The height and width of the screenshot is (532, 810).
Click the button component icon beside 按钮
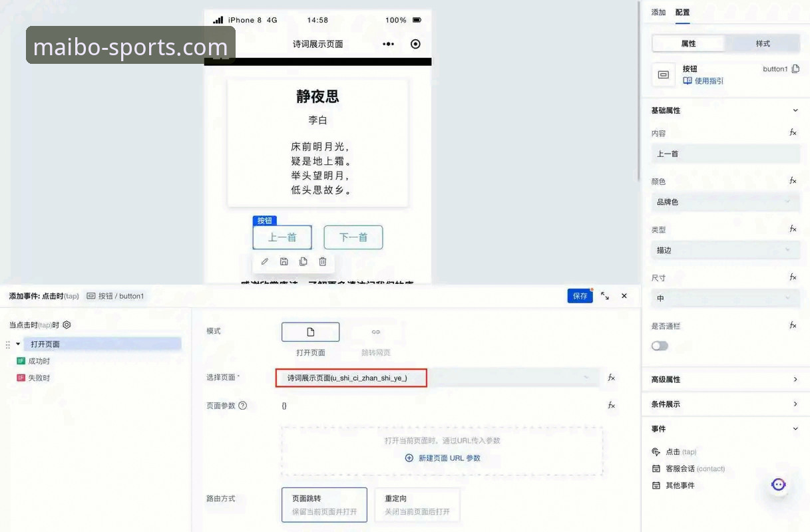click(x=664, y=74)
